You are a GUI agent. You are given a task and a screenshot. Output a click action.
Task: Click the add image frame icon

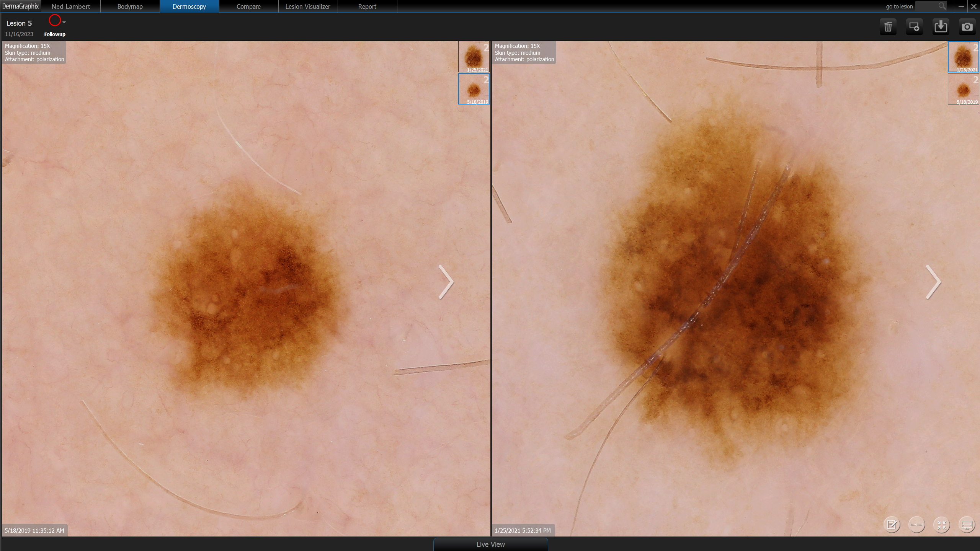pos(914,27)
